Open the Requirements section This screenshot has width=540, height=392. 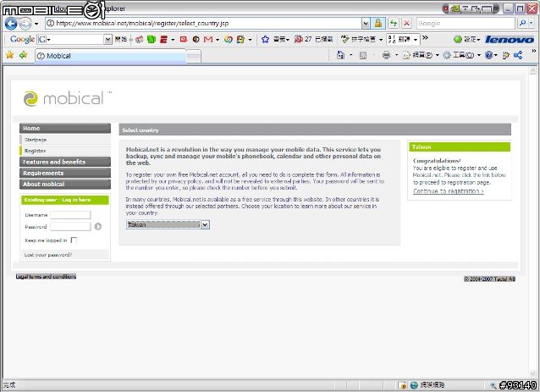pyautogui.click(x=65, y=173)
